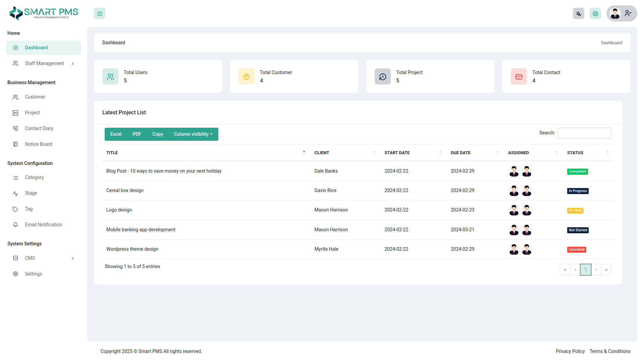Open the Dashboard sidebar icon
Screen dimensions: 644x362
point(15,48)
